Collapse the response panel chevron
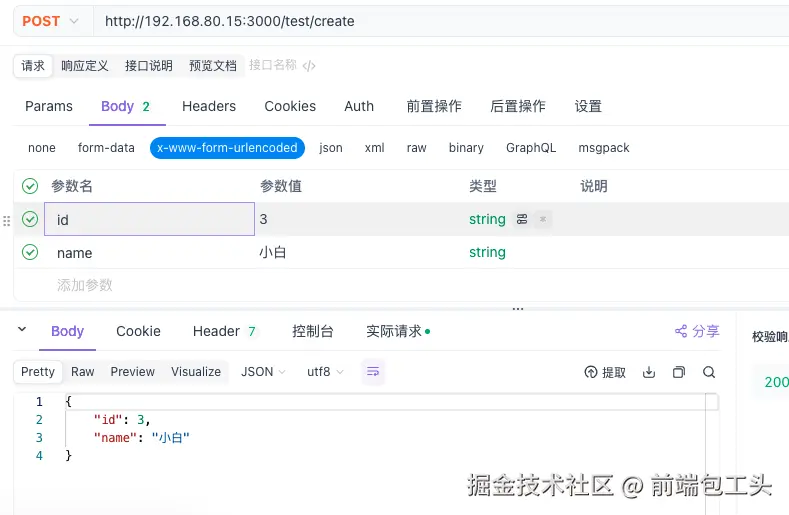This screenshot has height=515, width=789. coord(22,329)
